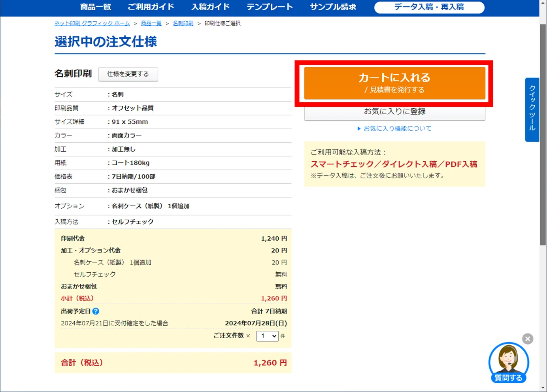The height and width of the screenshot is (392, 547).
Task: Open the サンプル請求 menu item
Action: pyautogui.click(x=333, y=7)
